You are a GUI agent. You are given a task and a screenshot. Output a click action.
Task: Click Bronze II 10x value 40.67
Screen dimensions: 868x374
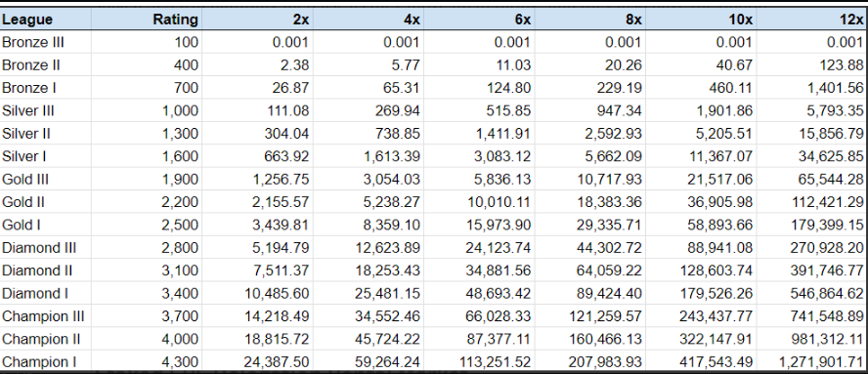coord(701,65)
